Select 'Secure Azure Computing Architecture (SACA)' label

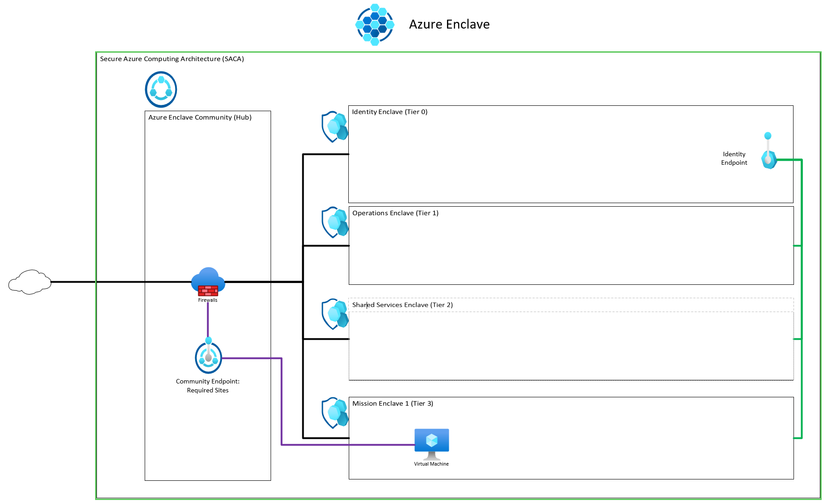(x=172, y=59)
